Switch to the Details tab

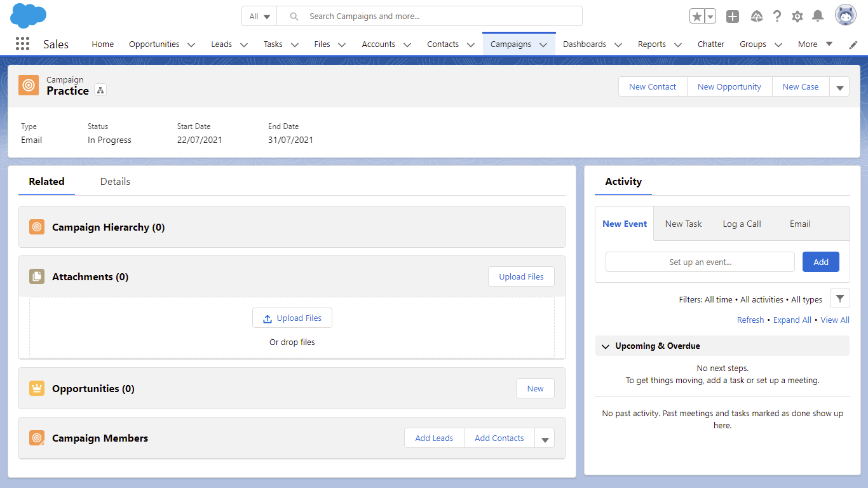[x=115, y=181]
